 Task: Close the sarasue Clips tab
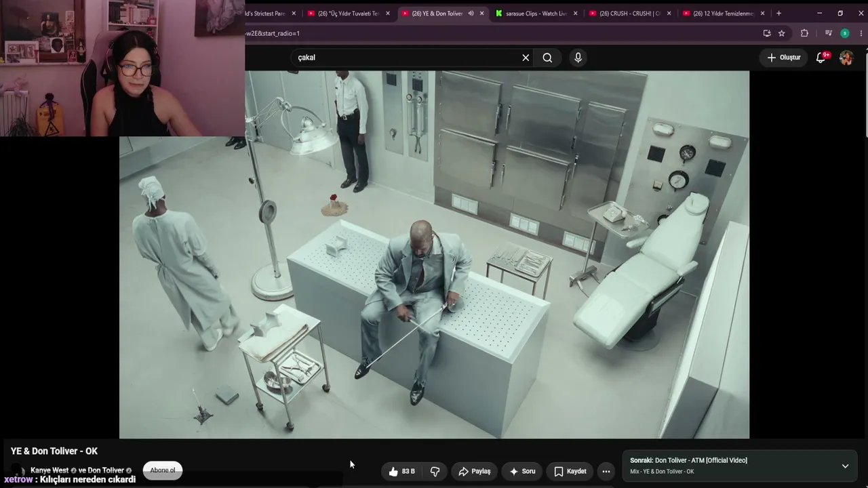[x=576, y=13]
